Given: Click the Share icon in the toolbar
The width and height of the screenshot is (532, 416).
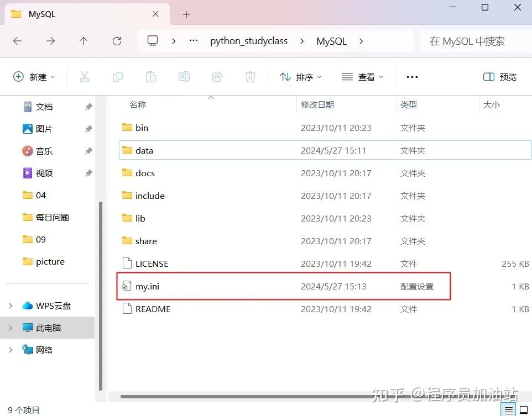Looking at the screenshot, I should pos(217,77).
